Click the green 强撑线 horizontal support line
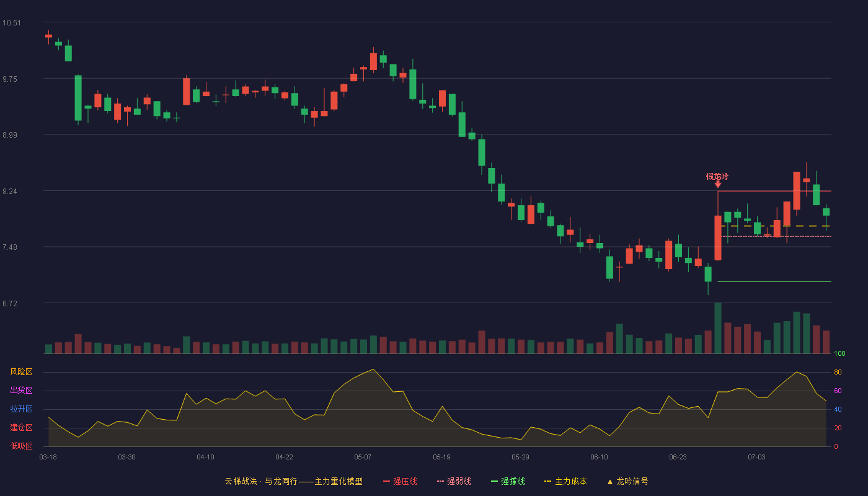 (774, 281)
